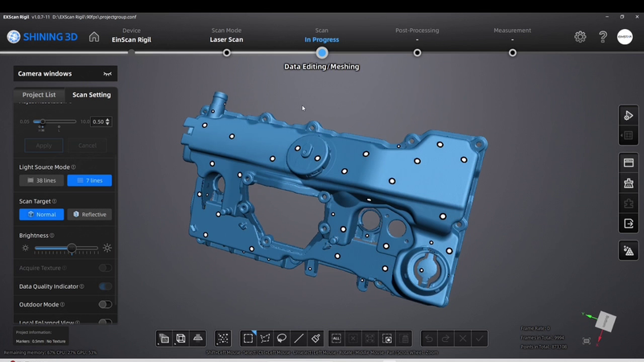The image size is (644, 362).
Task: Click the Post-Processing step node
Action: pos(417,53)
